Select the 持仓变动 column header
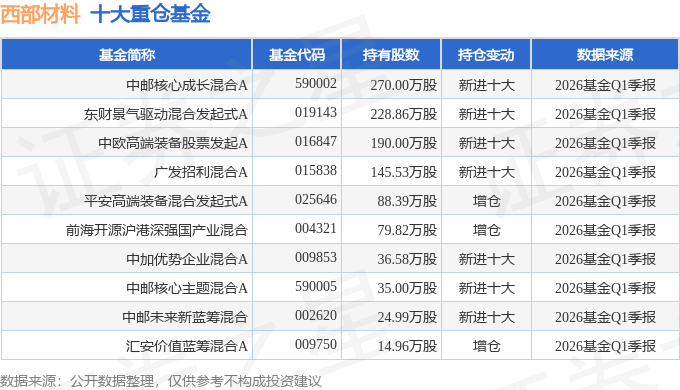The height and width of the screenshot is (390, 680). click(486, 55)
